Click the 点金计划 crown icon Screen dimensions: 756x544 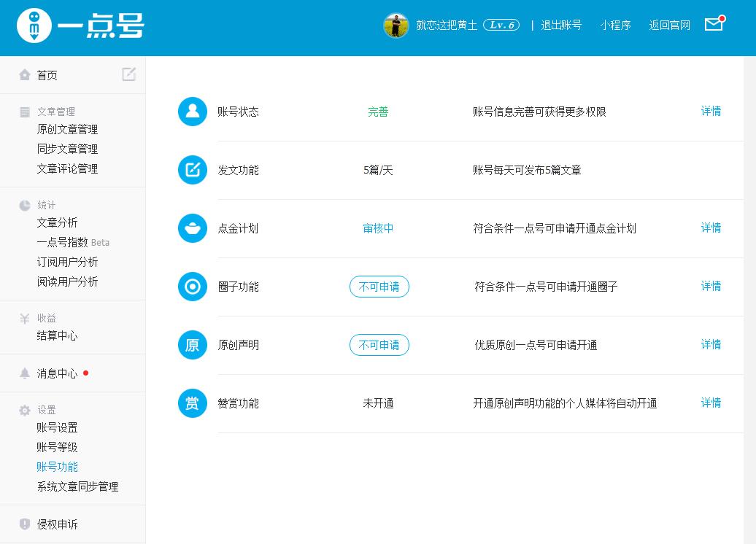192,228
